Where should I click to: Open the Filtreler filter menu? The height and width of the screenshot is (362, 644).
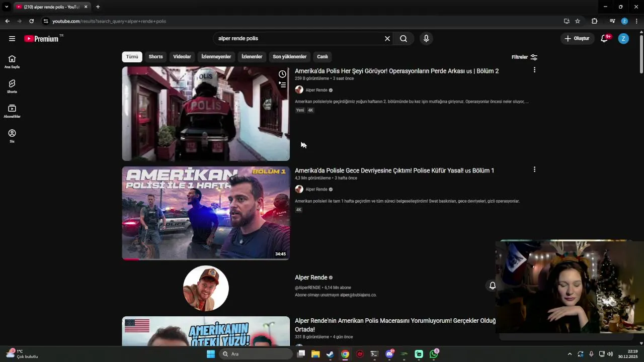[x=524, y=57]
